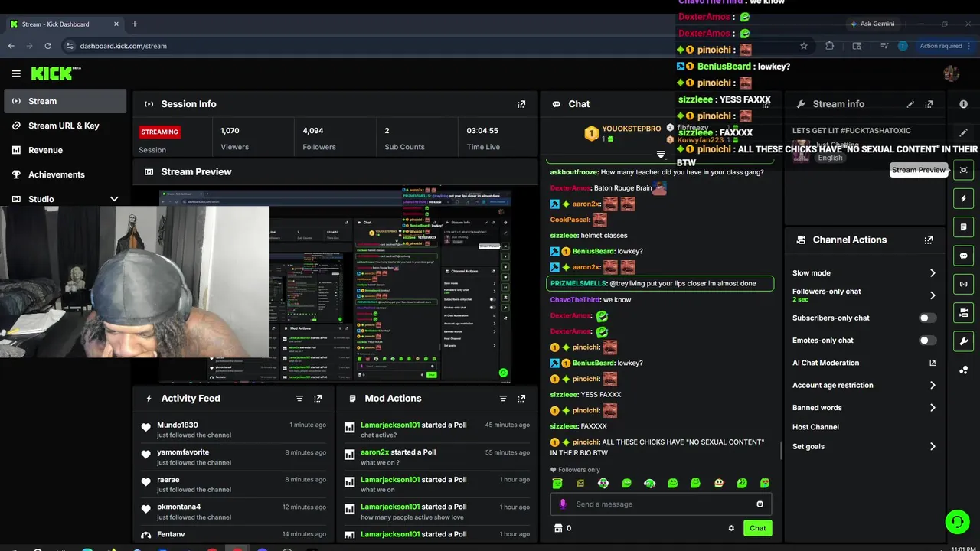
Task: Pop out the Session Info panel
Action: 521,104
